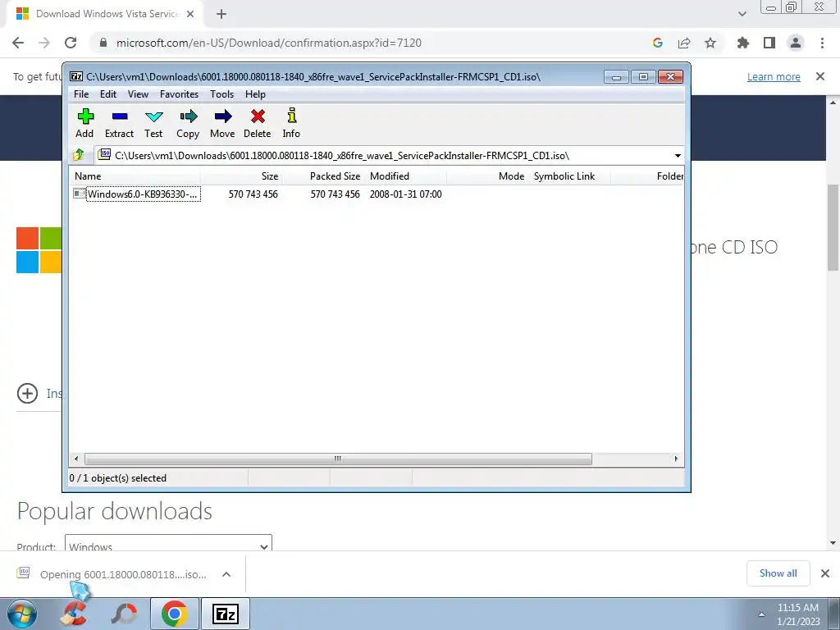Sort by Mode column header
This screenshot has width=840, height=630.
[487, 176]
